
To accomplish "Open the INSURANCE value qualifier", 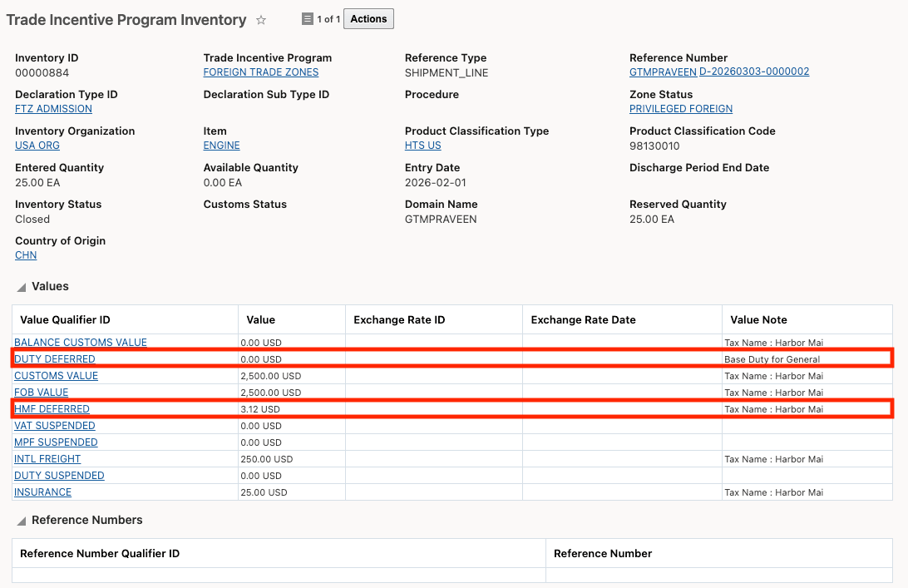I will coord(42,492).
